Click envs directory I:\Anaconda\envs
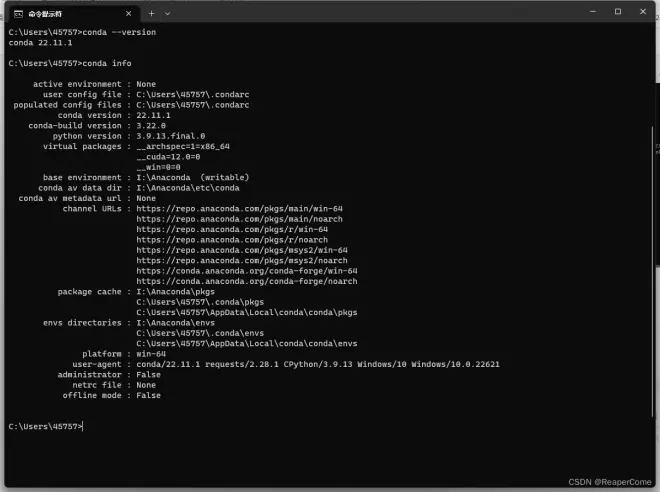Screen dimensions: 660x492 click(176, 323)
